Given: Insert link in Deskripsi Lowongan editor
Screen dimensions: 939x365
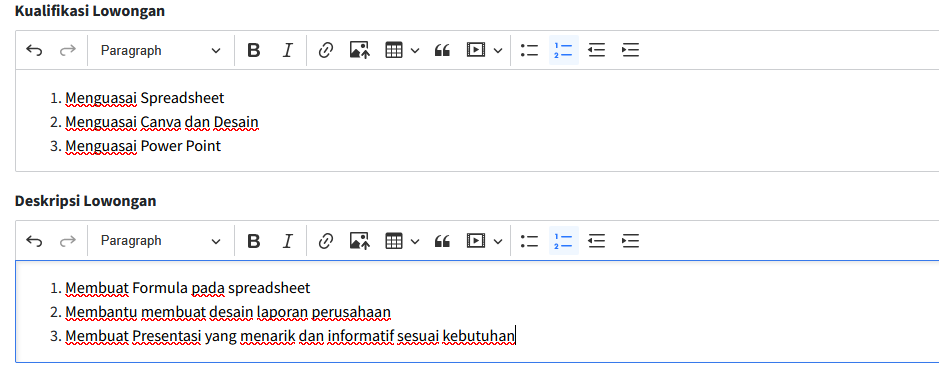Looking at the screenshot, I should point(325,240).
